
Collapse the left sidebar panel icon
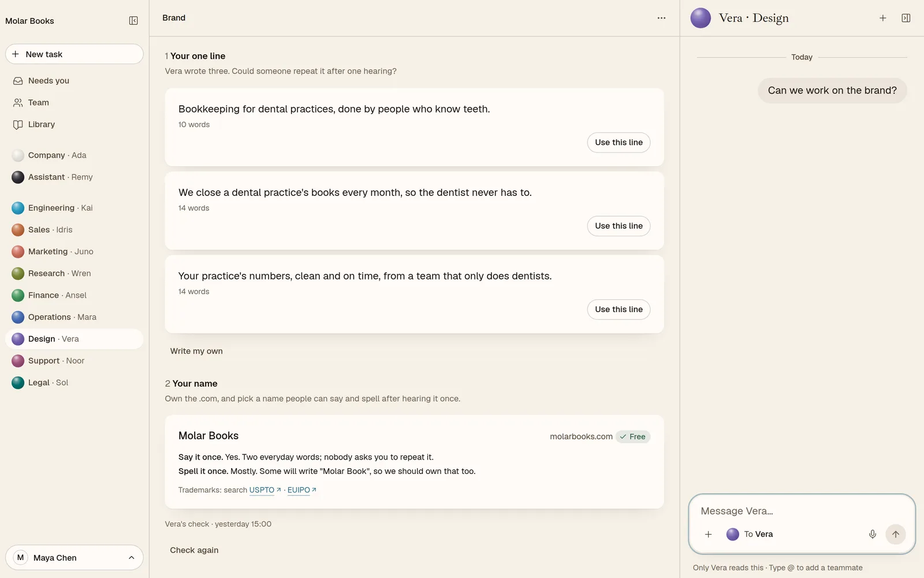click(133, 21)
